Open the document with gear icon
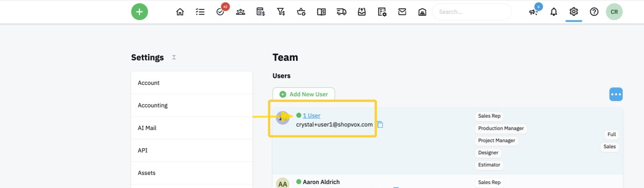The width and height of the screenshot is (644, 188). pos(382,12)
